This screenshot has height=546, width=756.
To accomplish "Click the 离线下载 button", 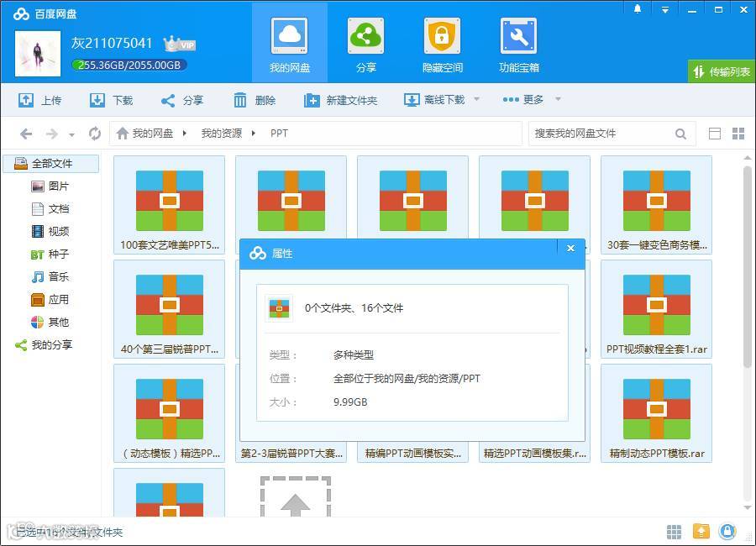I will coord(434,100).
